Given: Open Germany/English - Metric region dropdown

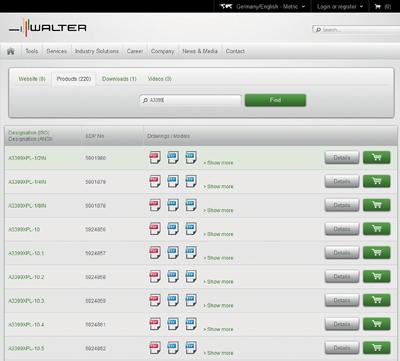Looking at the screenshot, I should tap(263, 6).
